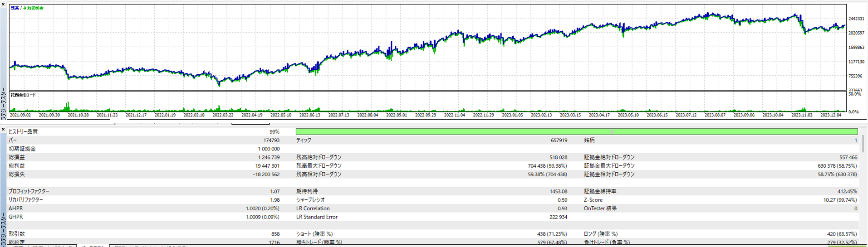Click the 50.0% mark on the margin load axis
The image size is (868, 247).
pos(854,94)
